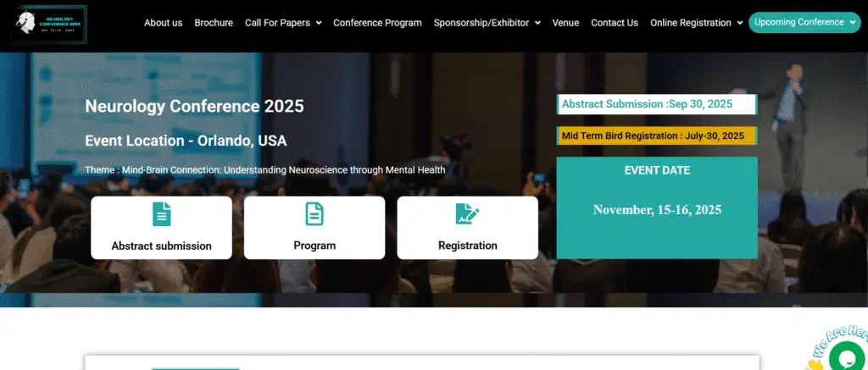Expand Sponsorship/Exhibitor dropdown chevron
Viewport: 868px width, 370px height.
click(537, 23)
